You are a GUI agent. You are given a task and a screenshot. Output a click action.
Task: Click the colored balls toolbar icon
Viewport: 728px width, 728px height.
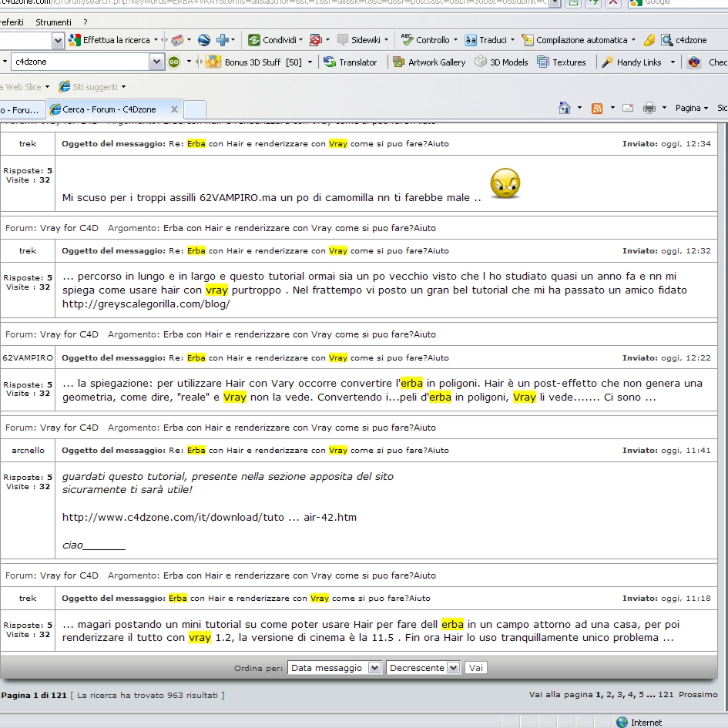(694, 62)
